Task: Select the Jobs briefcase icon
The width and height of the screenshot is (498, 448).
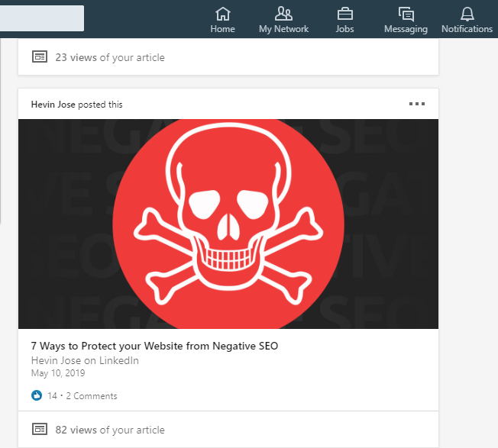Action: point(344,13)
